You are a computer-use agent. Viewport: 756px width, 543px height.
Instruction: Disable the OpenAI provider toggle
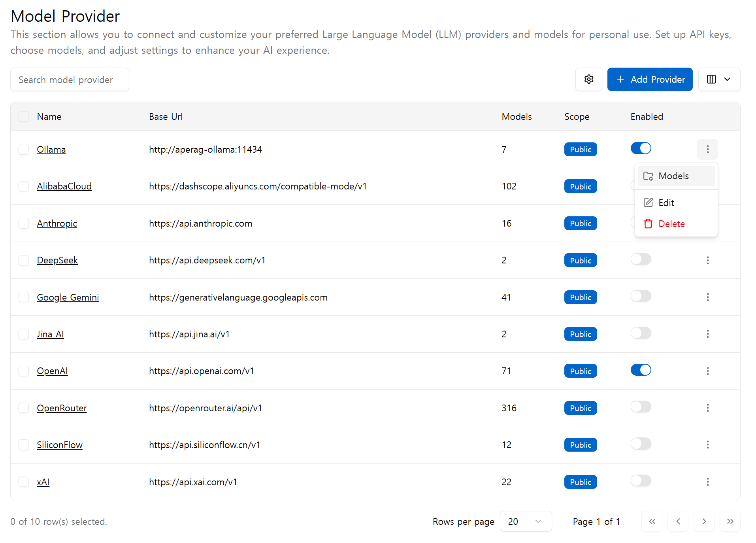tap(641, 370)
